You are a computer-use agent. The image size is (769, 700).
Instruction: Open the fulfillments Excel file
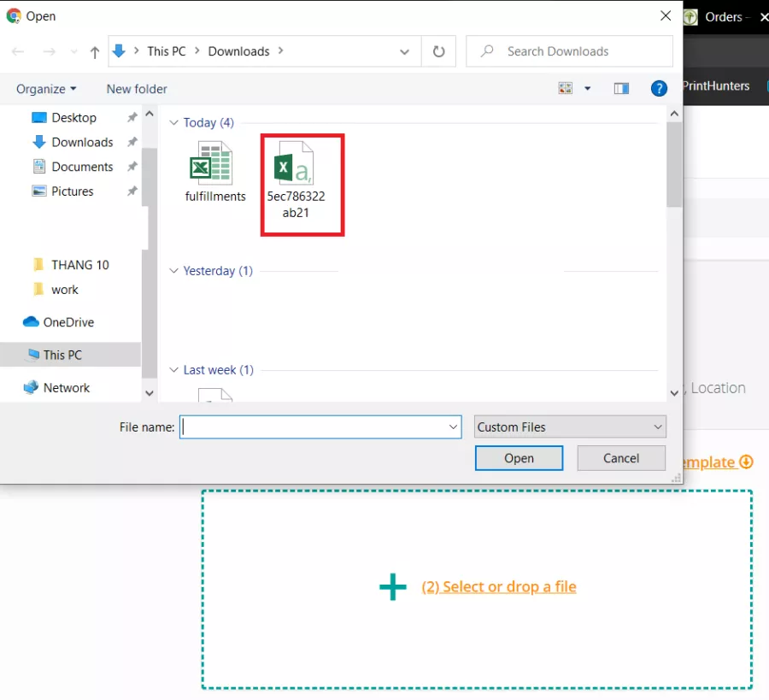click(214, 172)
